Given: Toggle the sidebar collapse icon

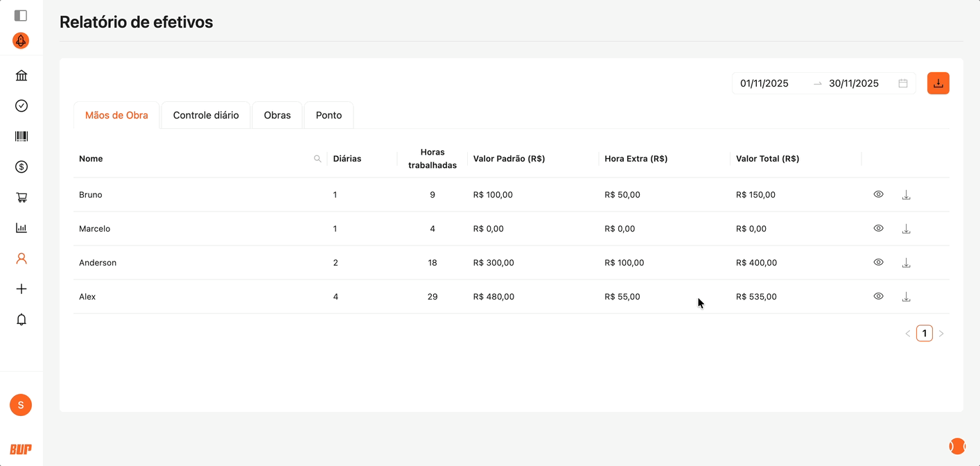Looking at the screenshot, I should 21,15.
